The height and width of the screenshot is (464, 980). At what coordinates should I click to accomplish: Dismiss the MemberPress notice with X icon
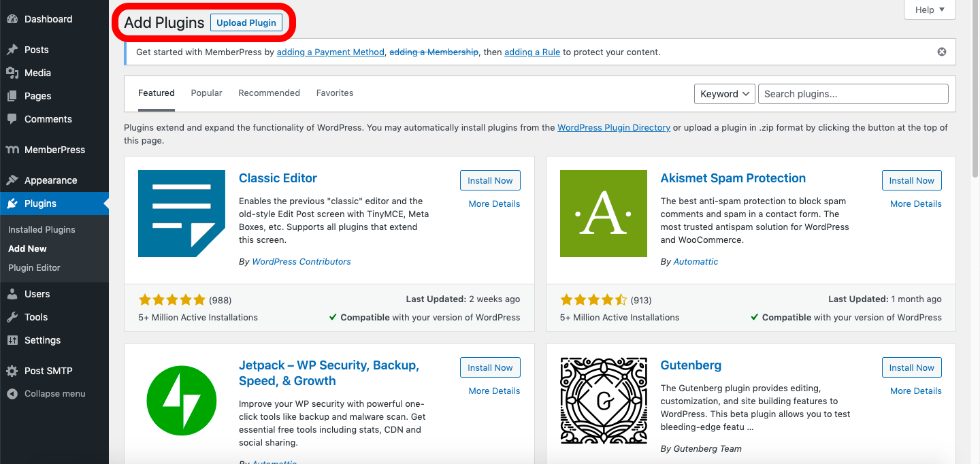click(942, 52)
